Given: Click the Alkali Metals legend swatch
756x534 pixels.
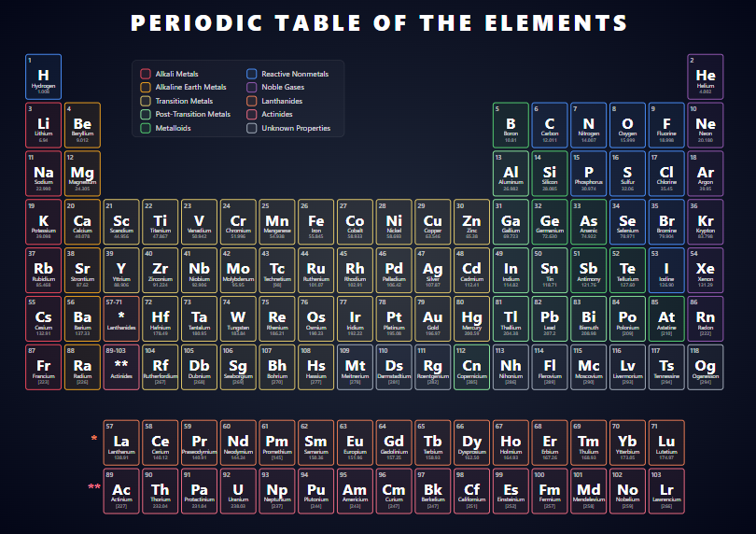Looking at the screenshot, I should coord(146,75).
